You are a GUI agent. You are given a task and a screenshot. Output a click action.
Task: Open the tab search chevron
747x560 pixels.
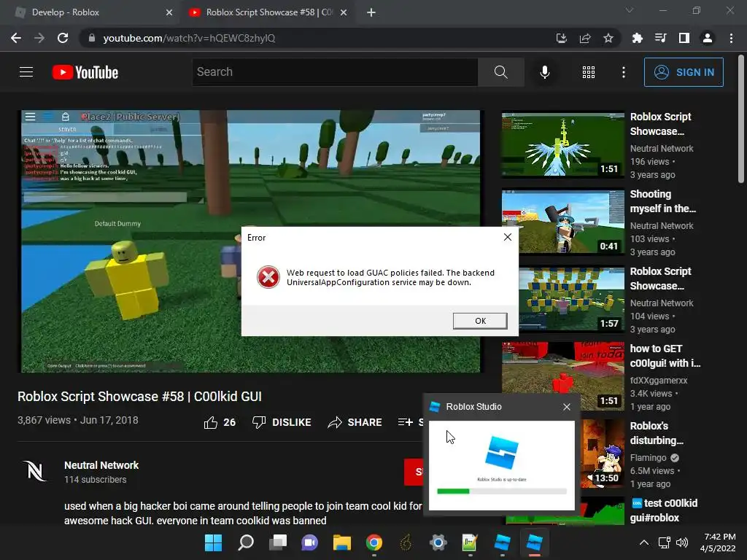tap(630, 10)
